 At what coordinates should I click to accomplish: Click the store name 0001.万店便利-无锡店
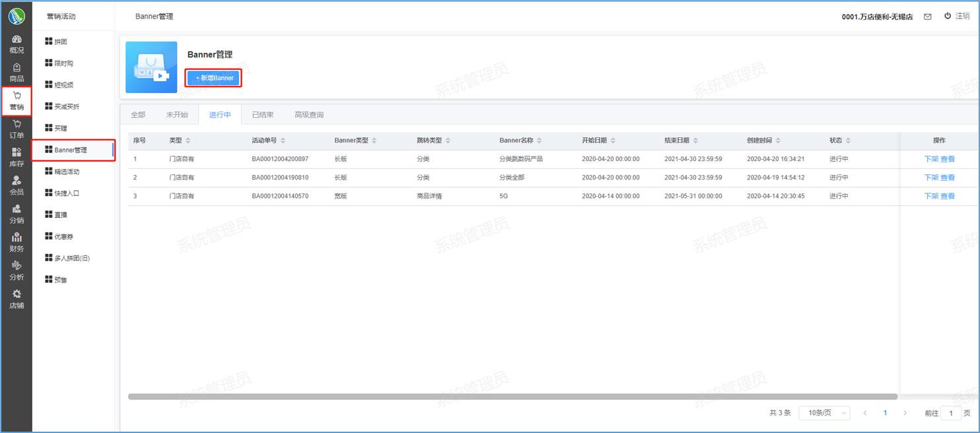(877, 17)
